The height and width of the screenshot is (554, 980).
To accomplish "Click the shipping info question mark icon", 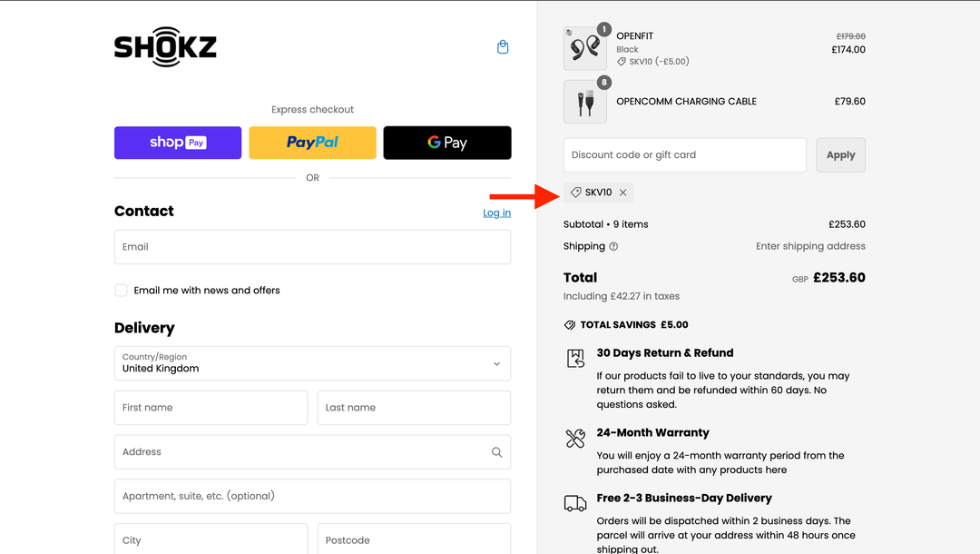I will [x=613, y=246].
